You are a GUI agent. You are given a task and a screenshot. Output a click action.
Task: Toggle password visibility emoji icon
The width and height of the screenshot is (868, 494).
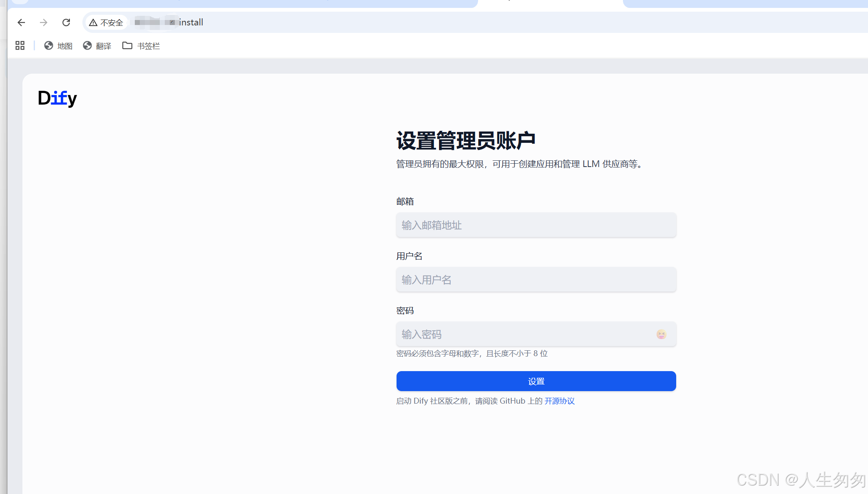[661, 334]
